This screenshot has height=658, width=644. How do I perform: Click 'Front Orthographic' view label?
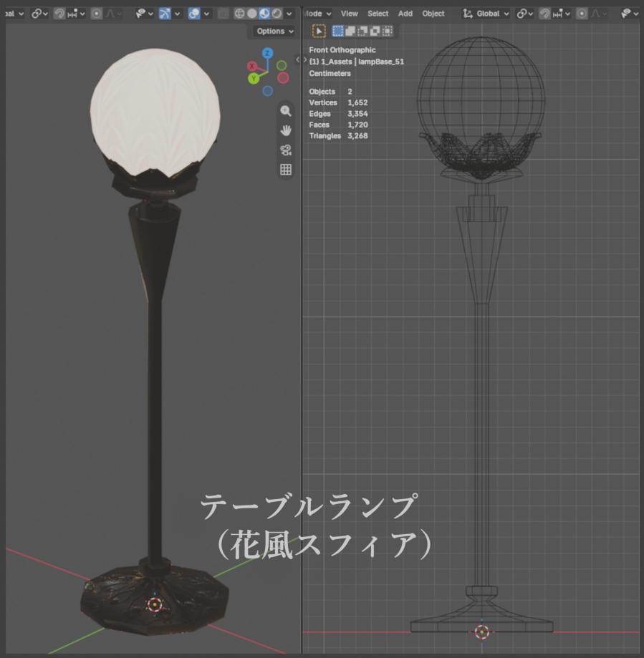pyautogui.click(x=342, y=50)
